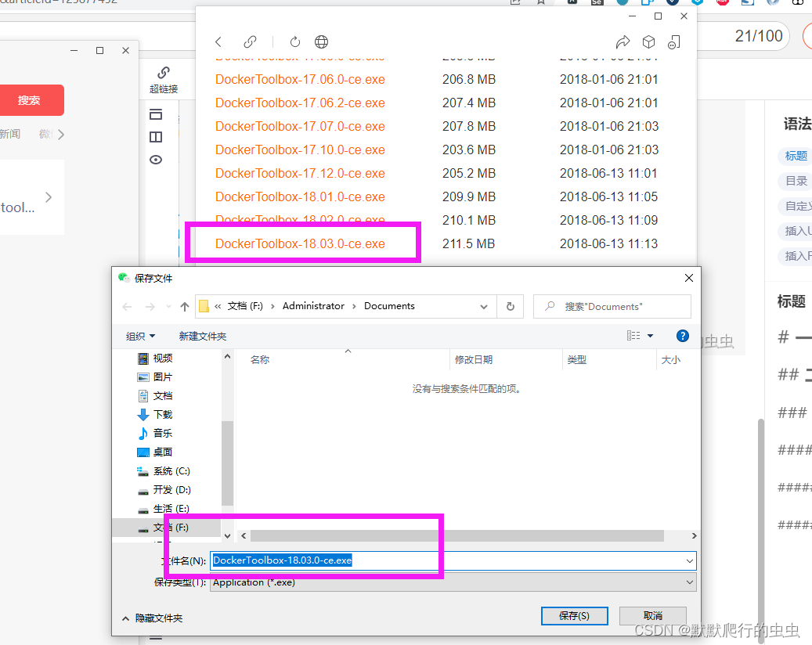Click the single-pane layout icon in editor sidebar
Image resolution: width=812 pixels, height=645 pixels.
tap(156, 114)
